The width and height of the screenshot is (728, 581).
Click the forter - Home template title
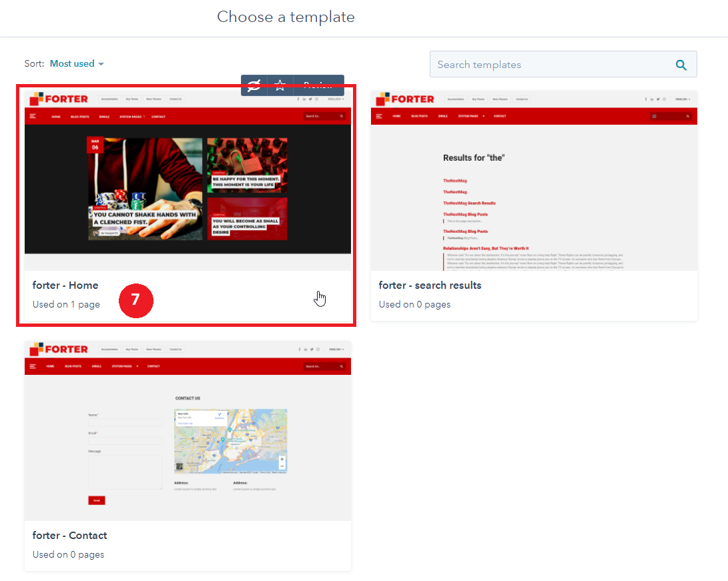[65, 285]
